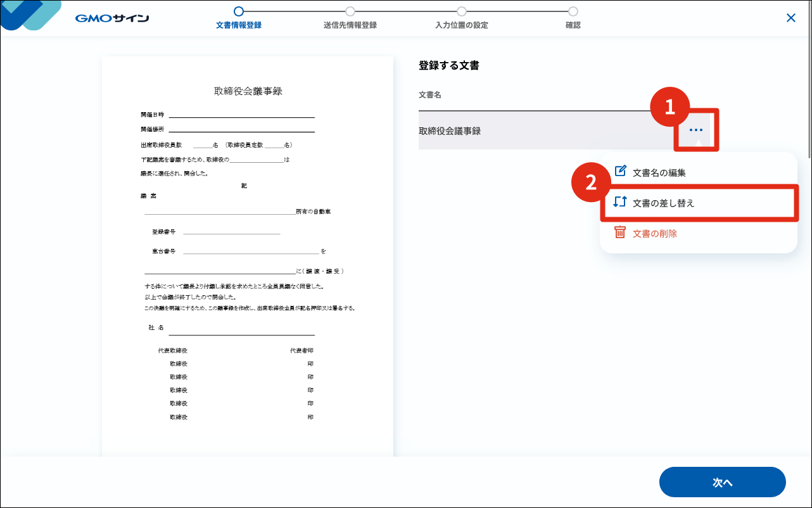Click the 送信先情報登録 step label
The image size is (812, 508).
tap(350, 25)
